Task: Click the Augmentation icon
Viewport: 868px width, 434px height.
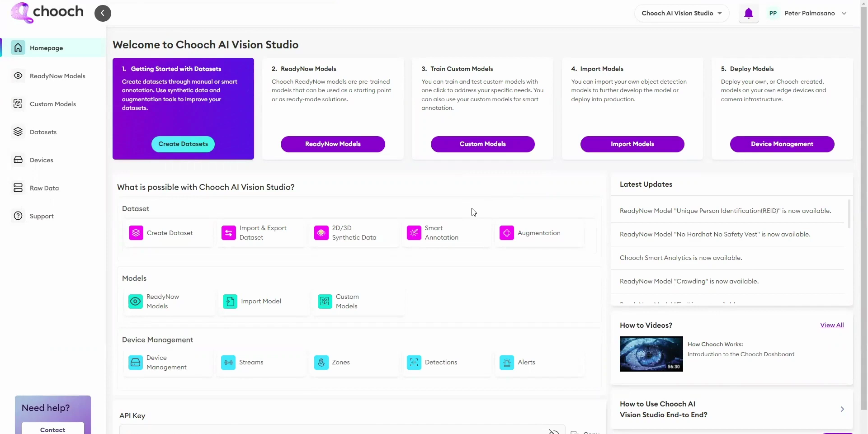Action: (507, 233)
